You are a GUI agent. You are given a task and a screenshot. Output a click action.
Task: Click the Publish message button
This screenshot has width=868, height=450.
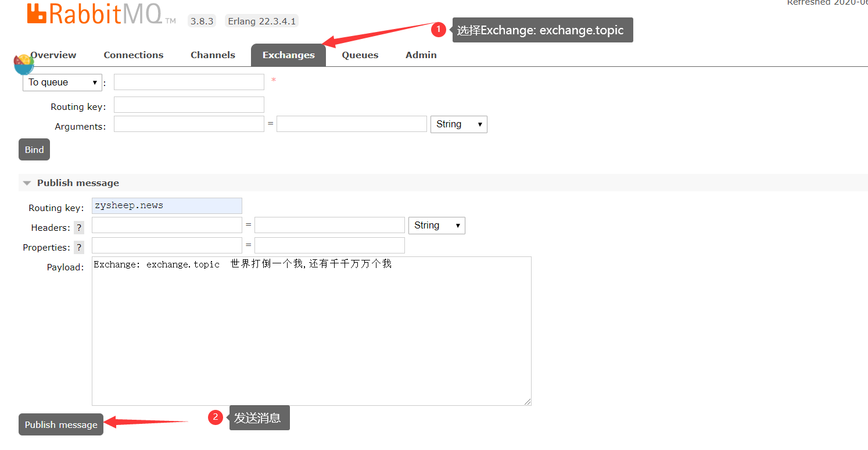pos(61,424)
